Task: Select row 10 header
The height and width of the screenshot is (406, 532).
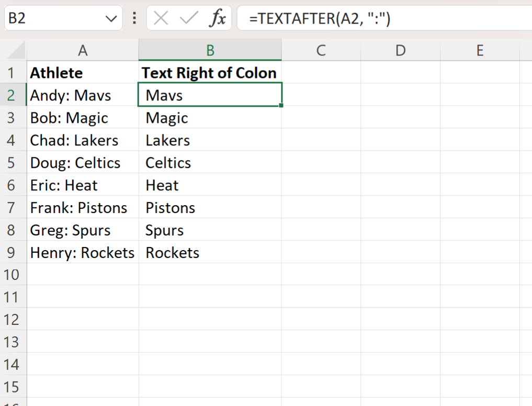Action: tap(13, 275)
